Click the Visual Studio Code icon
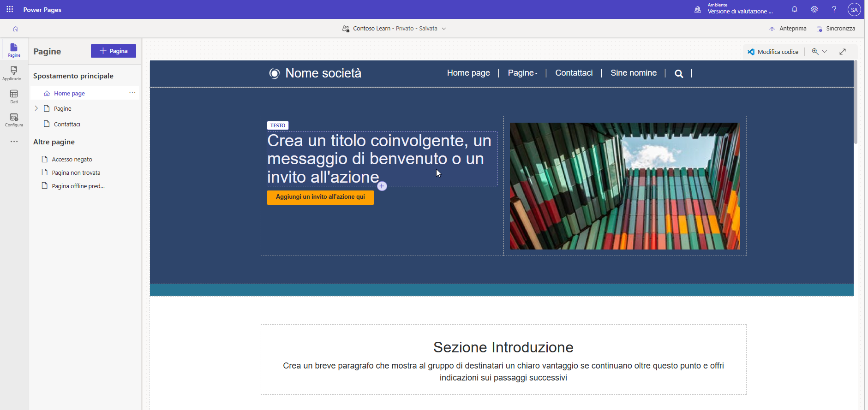 pyautogui.click(x=751, y=52)
